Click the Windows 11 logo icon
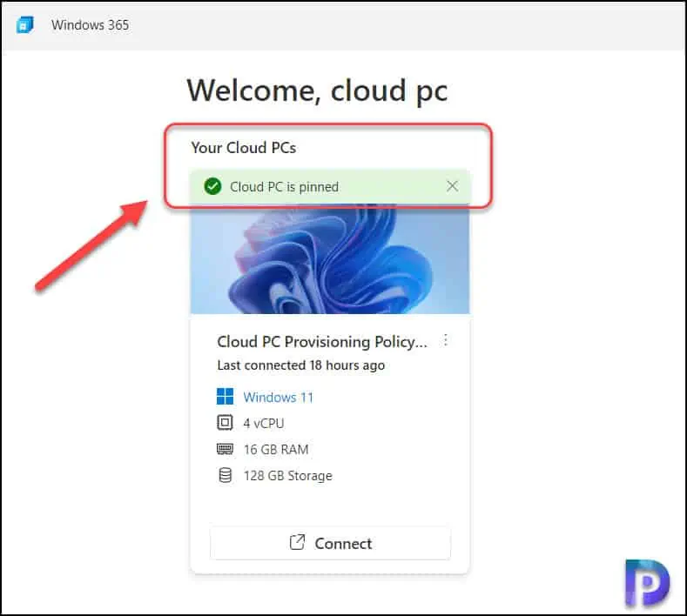 pos(226,397)
